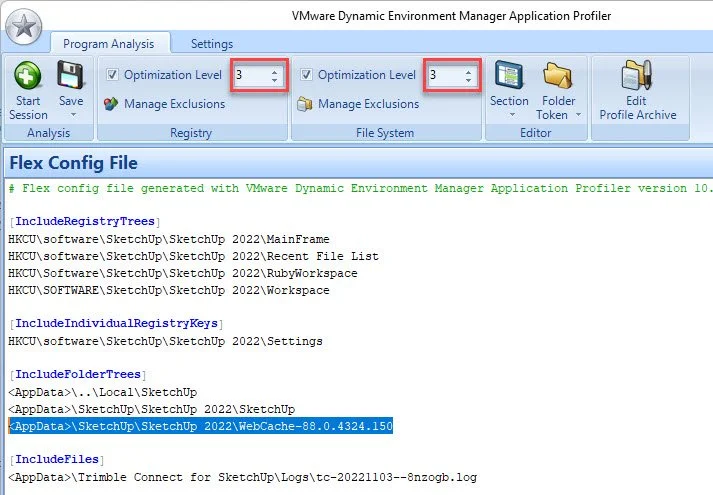Select the SketchUp 2022\Workspace registry line
Screen dimensions: 713x495
coord(169,290)
